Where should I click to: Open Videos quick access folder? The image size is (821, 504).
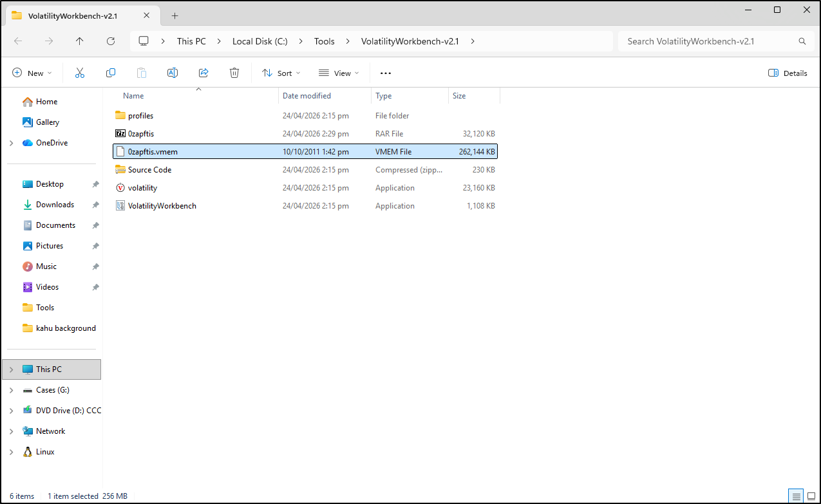[47, 287]
